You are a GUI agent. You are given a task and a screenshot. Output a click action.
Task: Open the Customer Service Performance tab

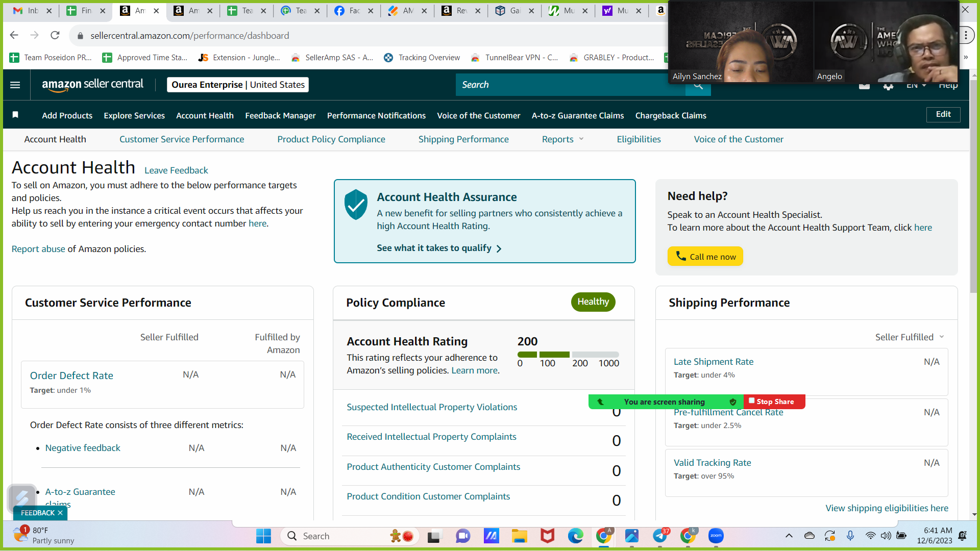click(x=182, y=139)
